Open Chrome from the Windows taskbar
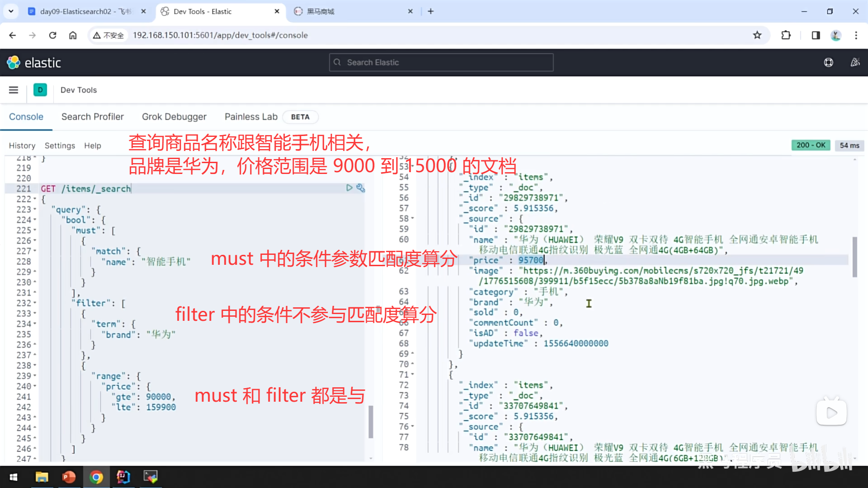Image resolution: width=868 pixels, height=488 pixels. 96,477
